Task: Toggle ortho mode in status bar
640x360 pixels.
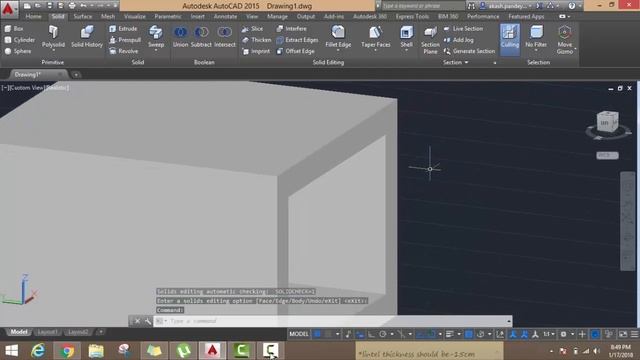Action: 371,334
